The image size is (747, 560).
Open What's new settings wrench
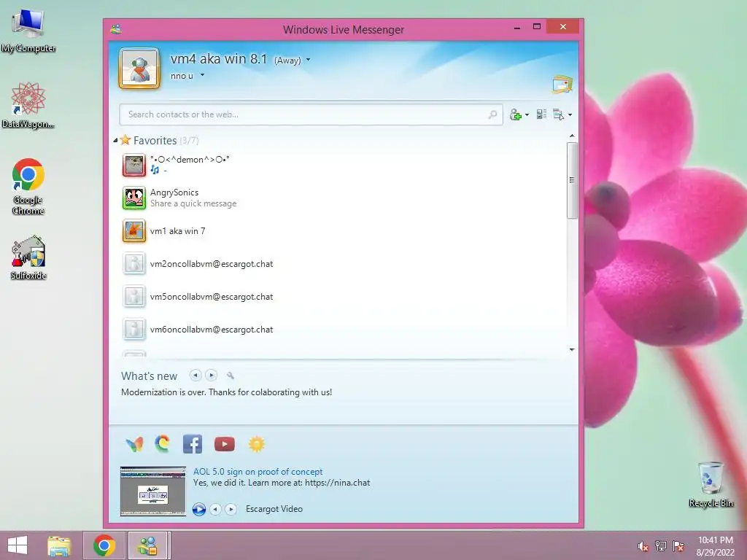click(231, 376)
